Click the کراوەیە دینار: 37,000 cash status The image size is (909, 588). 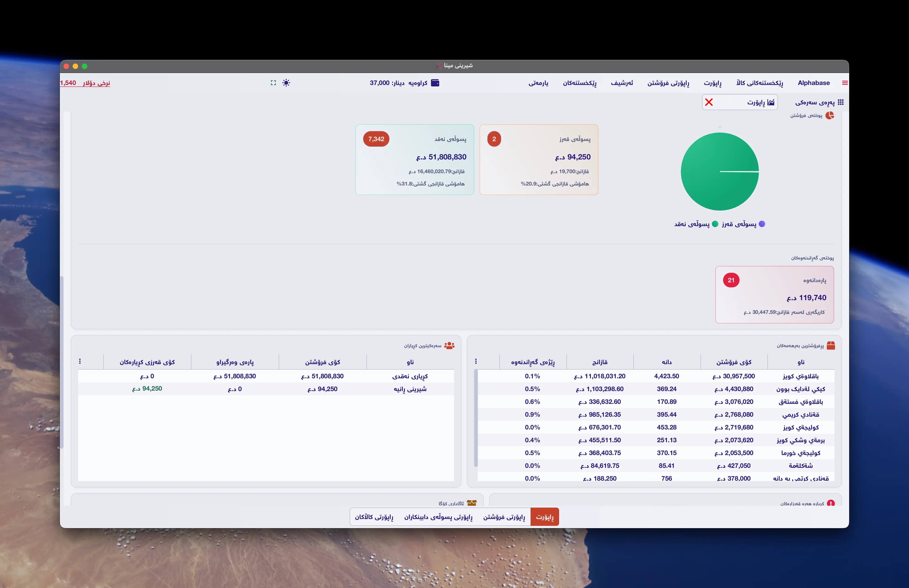click(x=404, y=83)
